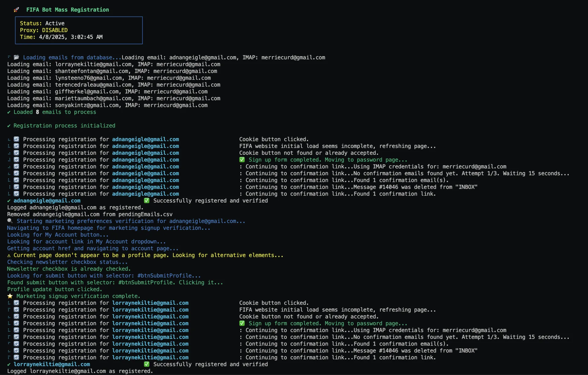Click Getting account href and navigating line

pyautogui.click(x=93, y=248)
